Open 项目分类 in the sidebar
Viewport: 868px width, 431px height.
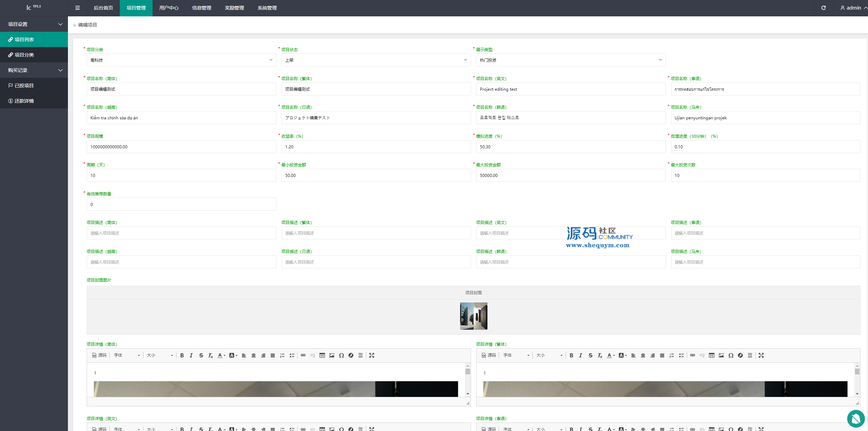34,55
